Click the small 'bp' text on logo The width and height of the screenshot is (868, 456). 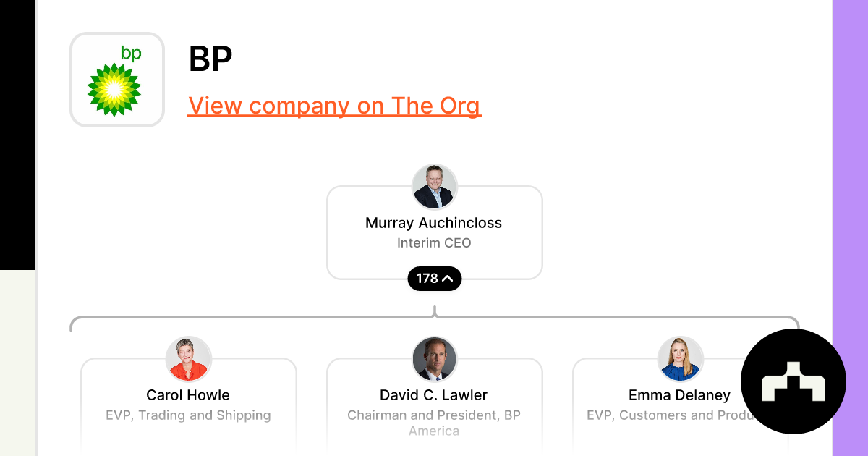131,54
